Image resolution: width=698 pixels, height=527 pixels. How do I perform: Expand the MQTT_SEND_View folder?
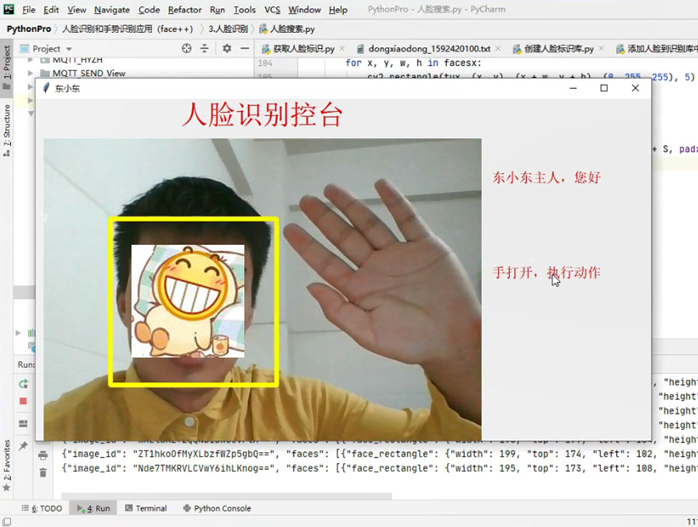(30, 73)
